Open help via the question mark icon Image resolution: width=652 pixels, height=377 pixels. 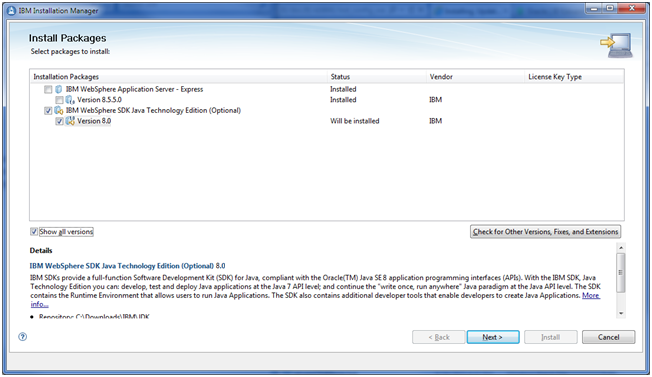[x=22, y=337]
